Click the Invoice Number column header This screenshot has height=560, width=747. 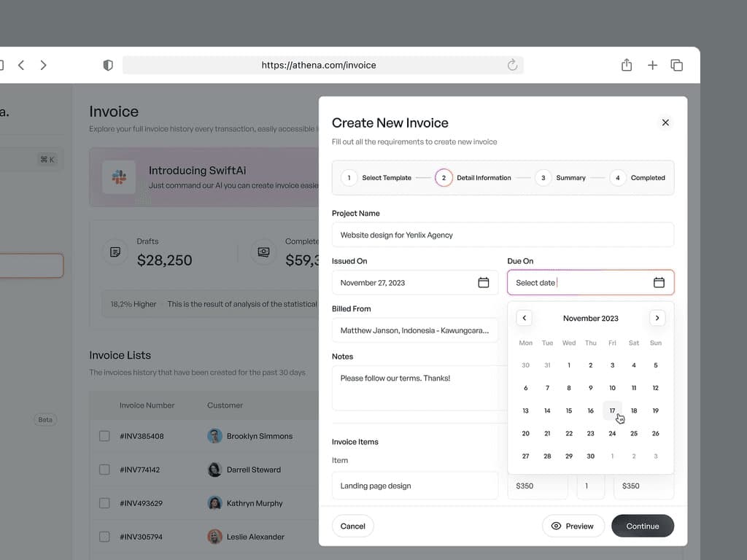[x=147, y=405]
